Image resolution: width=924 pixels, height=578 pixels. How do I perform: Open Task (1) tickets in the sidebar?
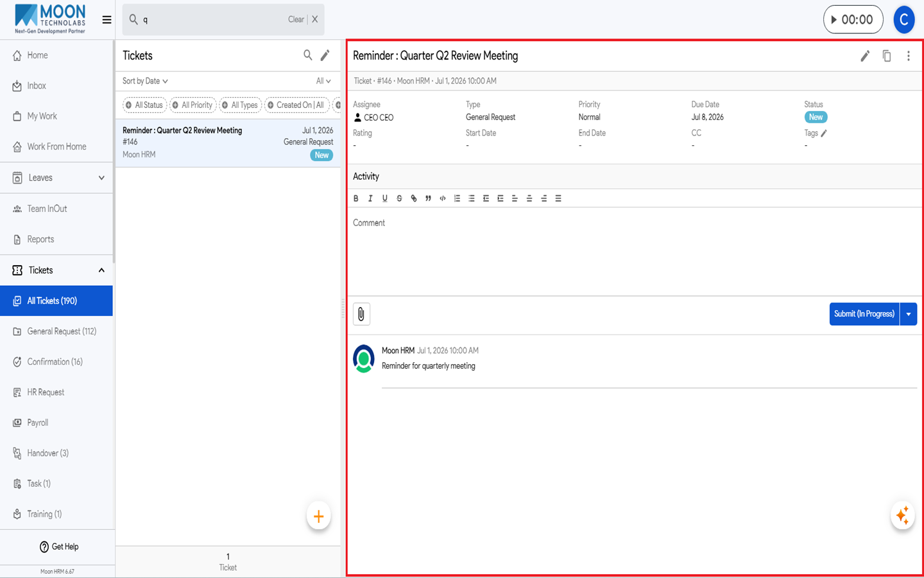56,484
